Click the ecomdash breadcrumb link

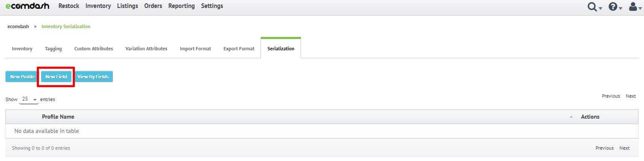click(x=18, y=26)
